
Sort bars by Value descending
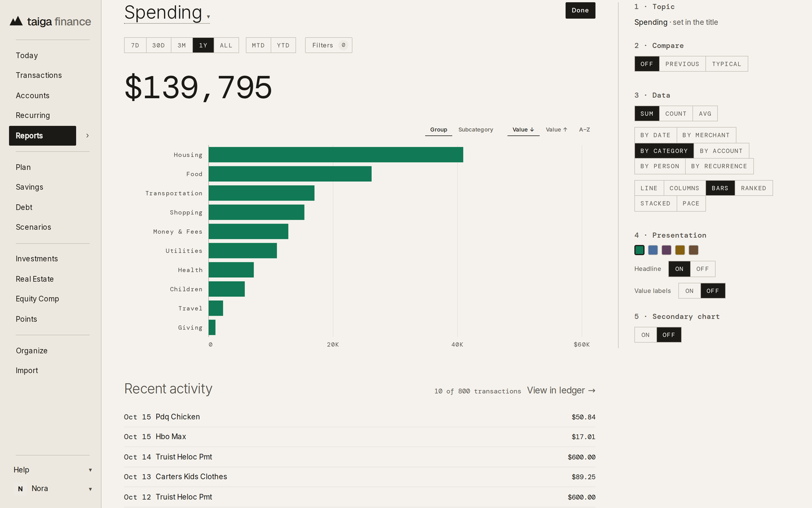523,130
